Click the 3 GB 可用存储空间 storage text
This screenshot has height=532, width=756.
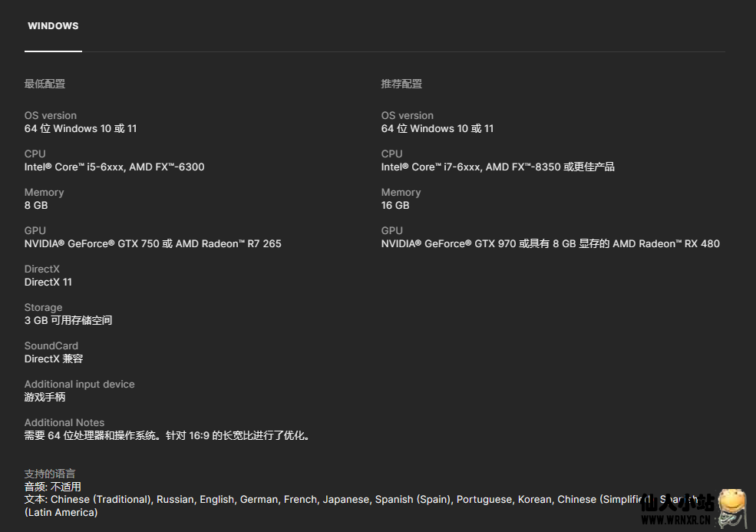click(x=68, y=321)
